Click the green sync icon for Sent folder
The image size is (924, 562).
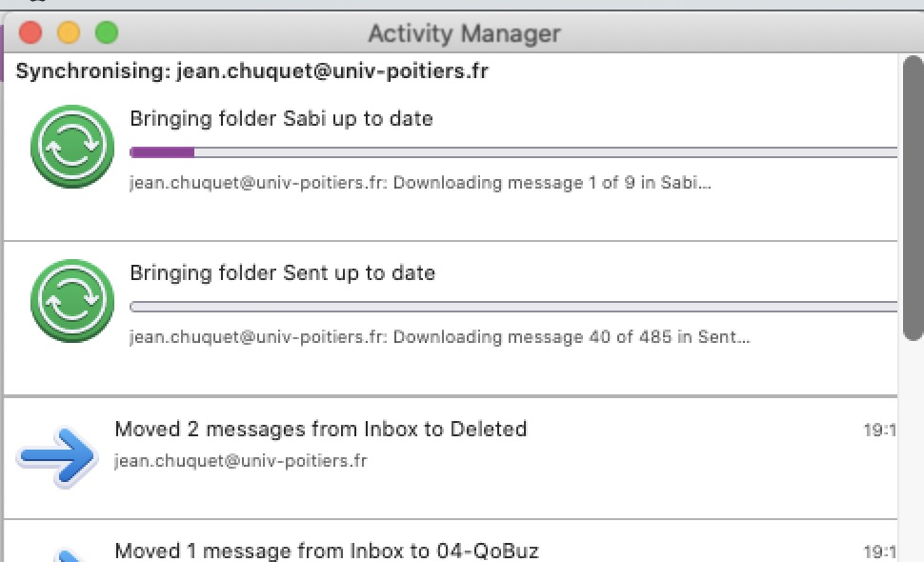(67, 301)
